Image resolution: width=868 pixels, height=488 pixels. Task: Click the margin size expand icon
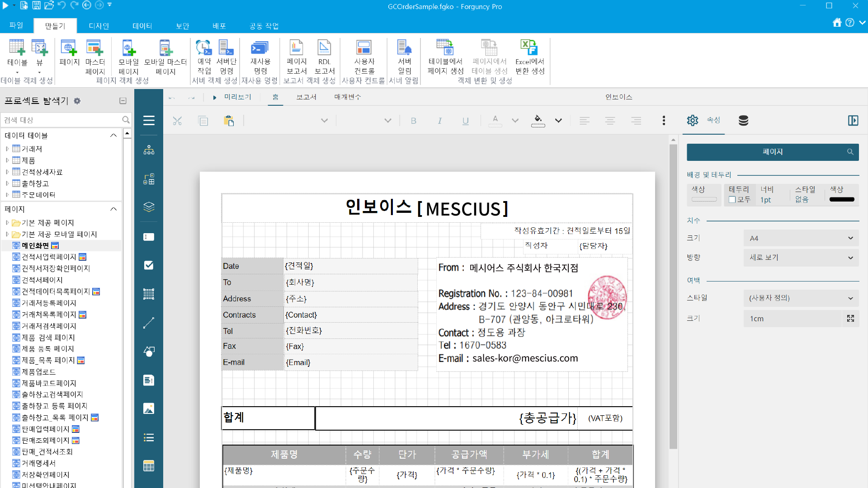pos(850,319)
